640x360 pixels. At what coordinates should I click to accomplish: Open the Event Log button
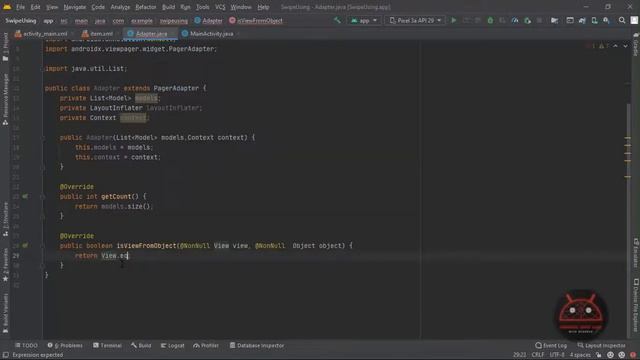[x=551, y=346]
